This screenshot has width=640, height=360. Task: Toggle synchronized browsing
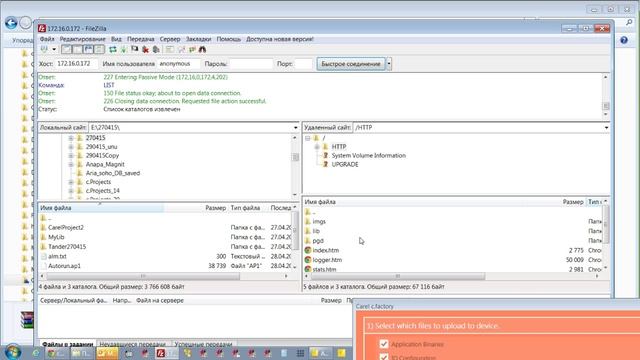point(192,49)
